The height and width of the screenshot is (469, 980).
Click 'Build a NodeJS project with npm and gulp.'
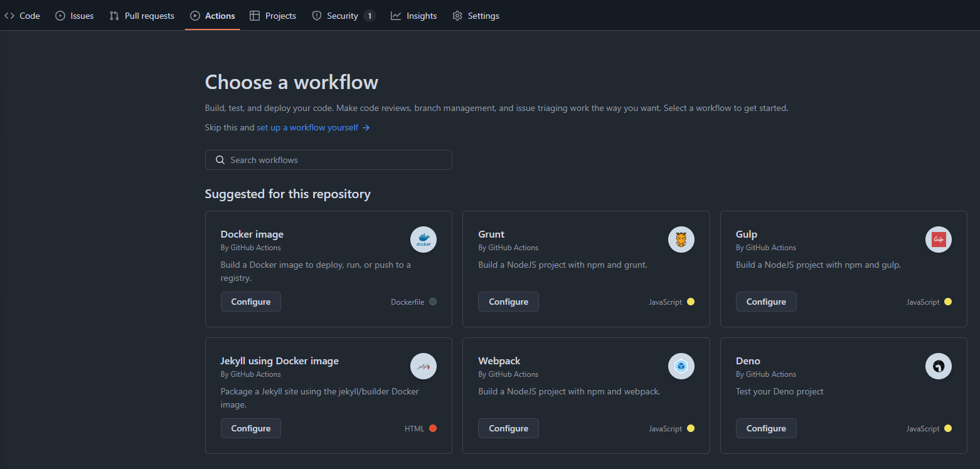[819, 265]
